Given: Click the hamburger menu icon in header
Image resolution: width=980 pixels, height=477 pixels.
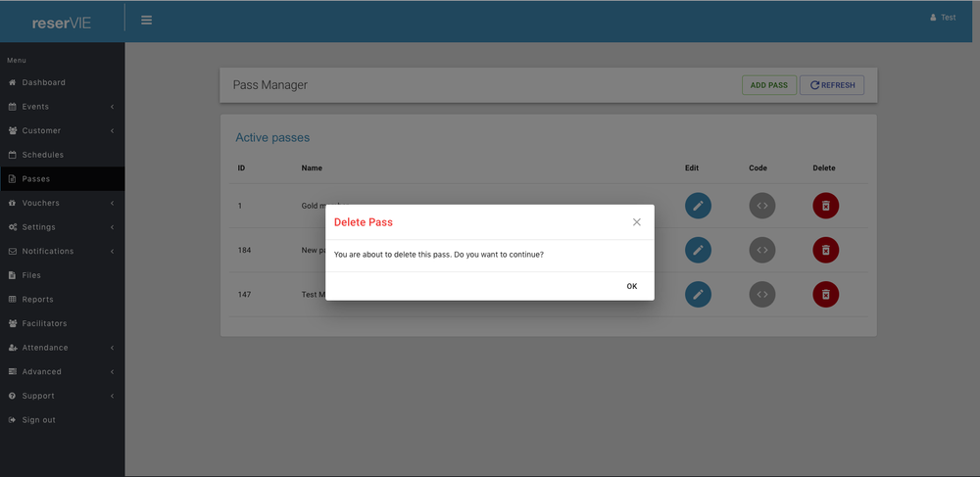Looking at the screenshot, I should [146, 20].
